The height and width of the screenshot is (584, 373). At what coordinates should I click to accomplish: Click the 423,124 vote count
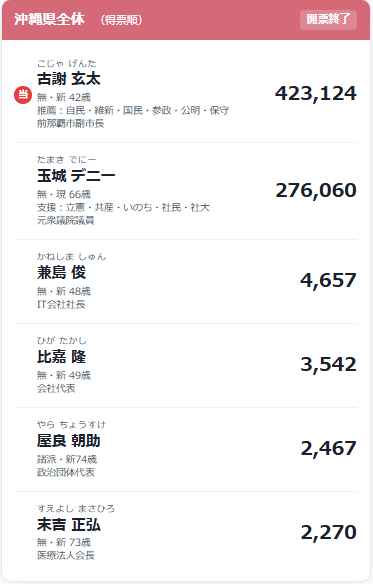tap(316, 93)
